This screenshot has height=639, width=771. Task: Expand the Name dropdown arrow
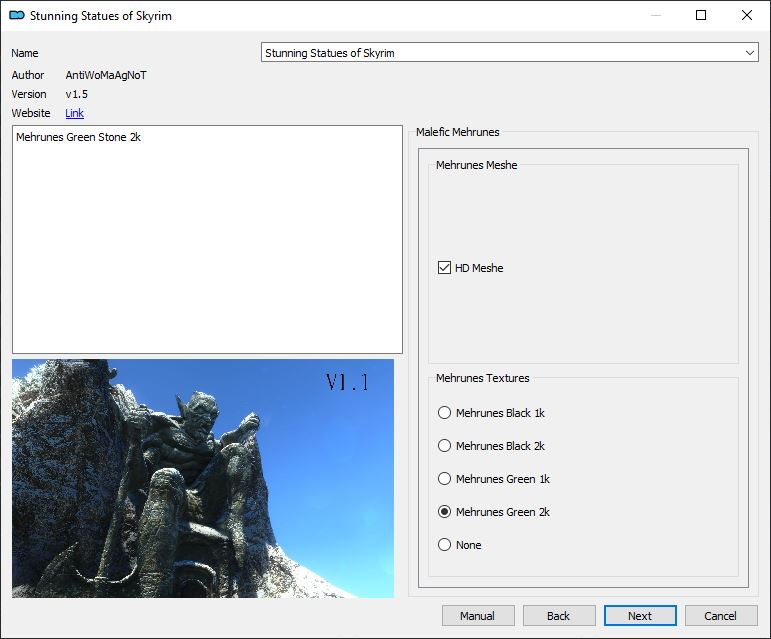coord(750,53)
